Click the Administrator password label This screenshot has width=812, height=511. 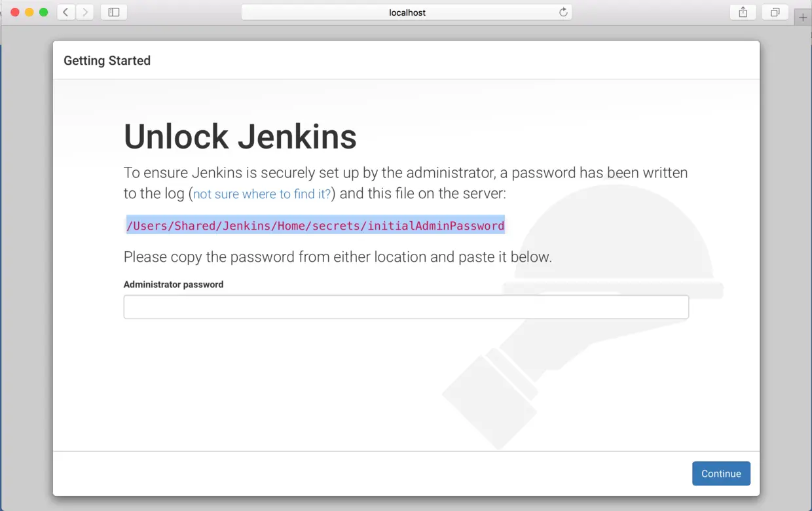pyautogui.click(x=174, y=285)
